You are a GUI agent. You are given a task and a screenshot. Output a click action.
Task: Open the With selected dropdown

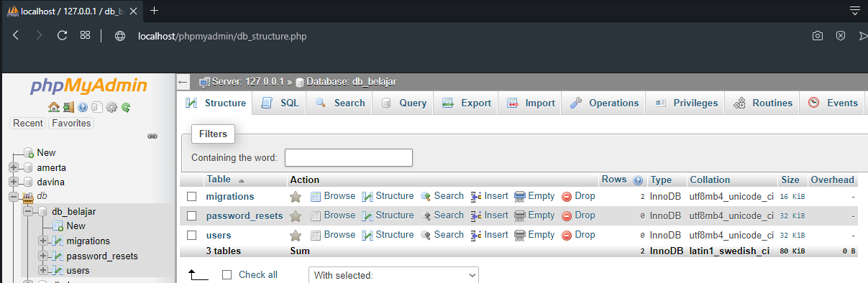(x=393, y=275)
